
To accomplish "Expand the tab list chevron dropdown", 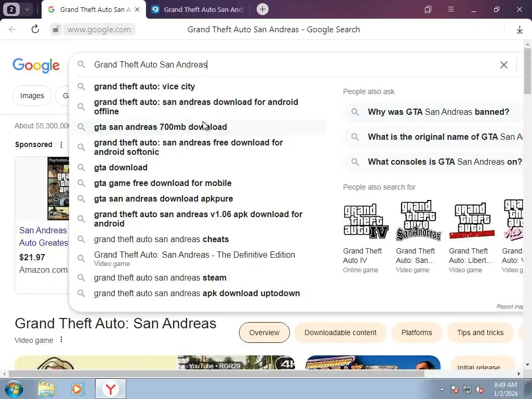I will point(27,9).
